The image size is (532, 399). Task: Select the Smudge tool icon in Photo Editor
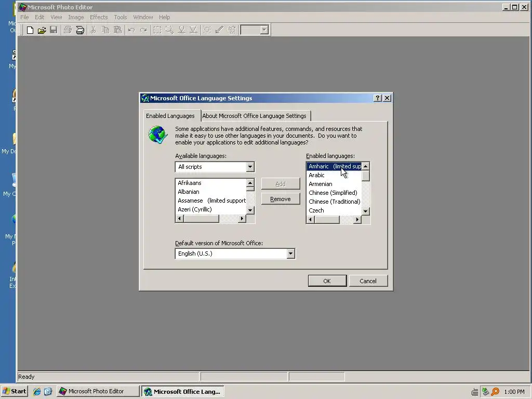pos(181,30)
